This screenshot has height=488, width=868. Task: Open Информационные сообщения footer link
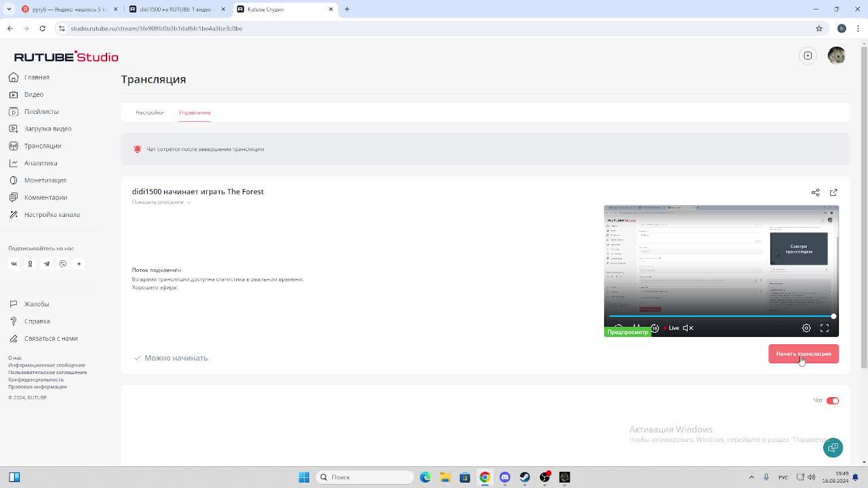[x=46, y=365]
